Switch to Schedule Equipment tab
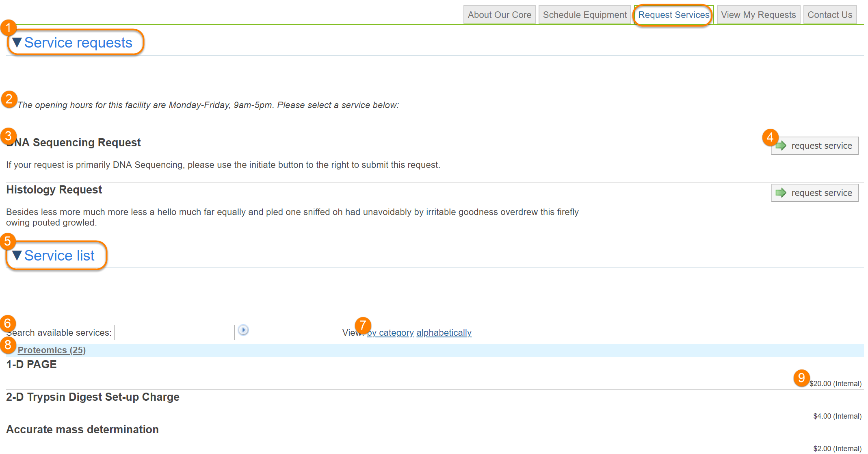Screen dimensions: 868x454 [584, 15]
